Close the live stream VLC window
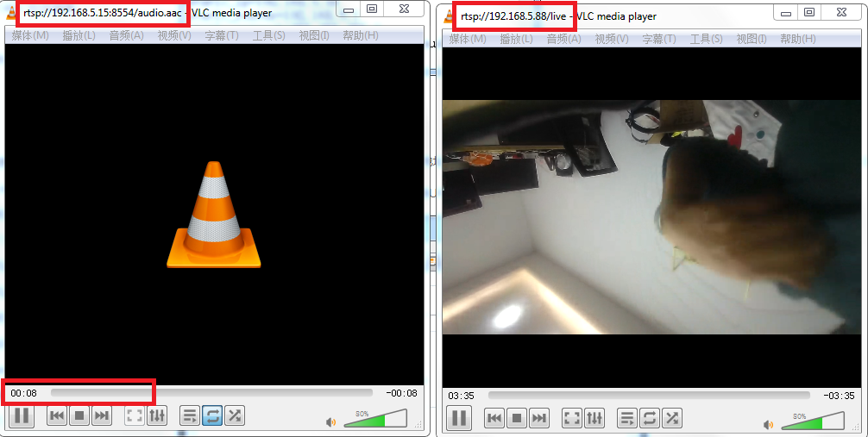The width and height of the screenshot is (868, 437). [x=842, y=12]
